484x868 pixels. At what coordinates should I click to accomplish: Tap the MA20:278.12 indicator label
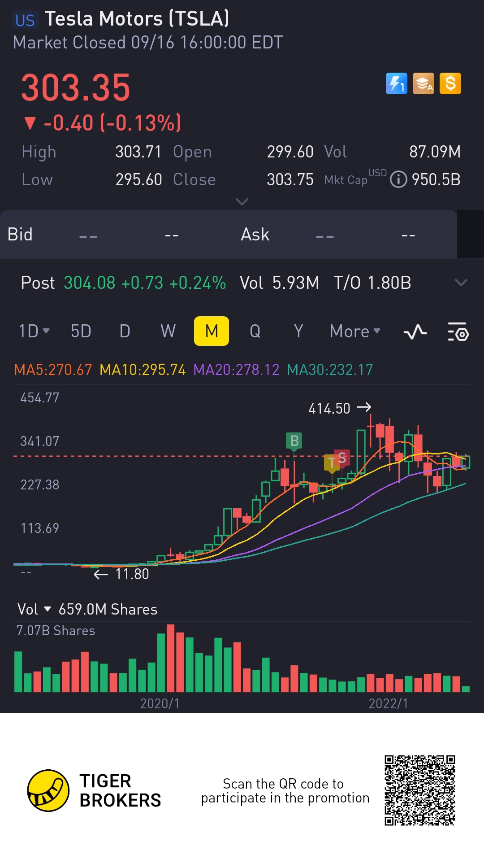click(x=236, y=370)
